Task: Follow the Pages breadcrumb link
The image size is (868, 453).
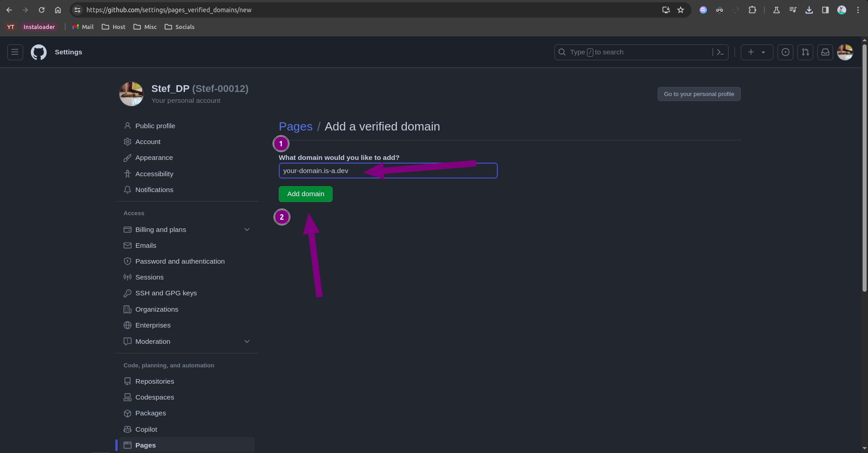Action: coord(296,126)
